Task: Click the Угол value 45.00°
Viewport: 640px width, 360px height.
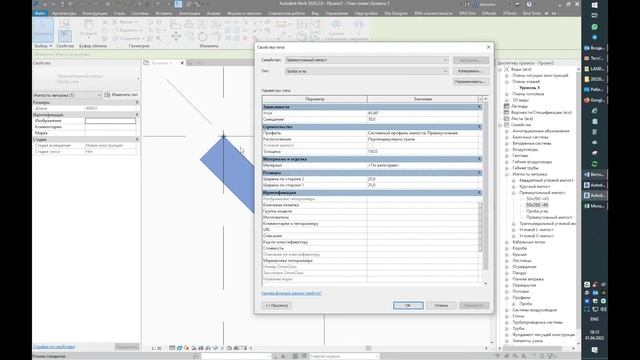Action: coord(422,113)
